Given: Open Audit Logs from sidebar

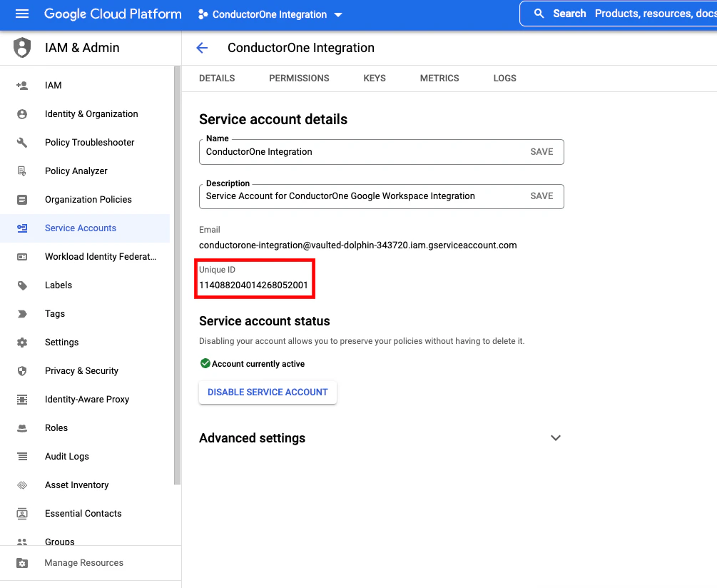Looking at the screenshot, I should [x=67, y=456].
